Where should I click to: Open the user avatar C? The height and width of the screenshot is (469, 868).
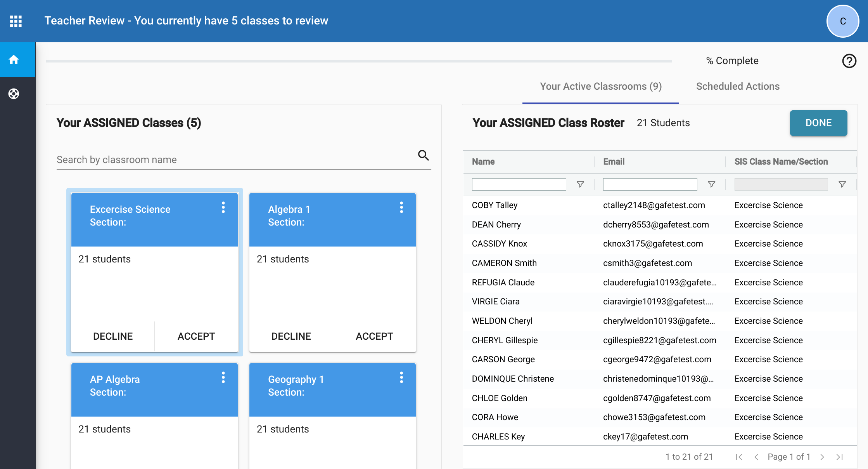click(842, 21)
